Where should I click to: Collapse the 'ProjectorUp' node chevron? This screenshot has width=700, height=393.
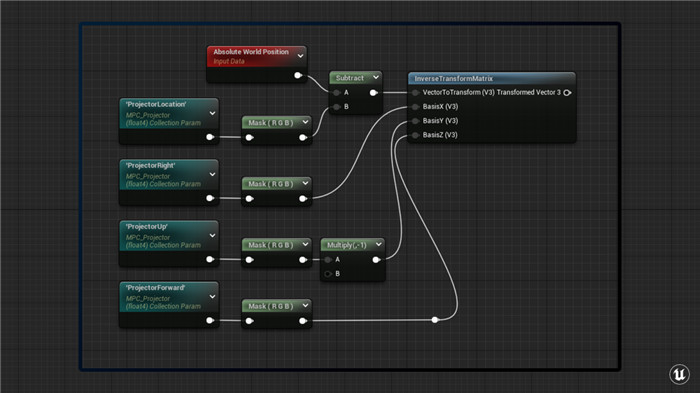(212, 236)
